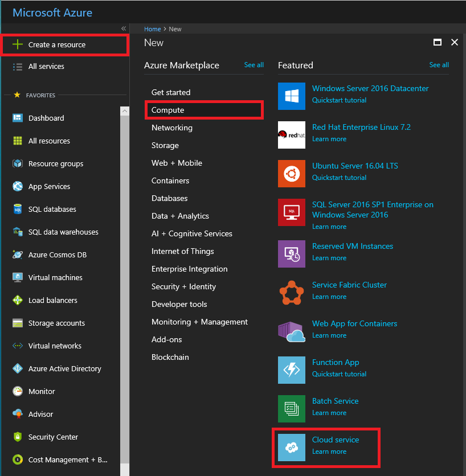Open the Windows Server 2016 Quickstart tutorial
This screenshot has height=476, width=466.
[339, 100]
